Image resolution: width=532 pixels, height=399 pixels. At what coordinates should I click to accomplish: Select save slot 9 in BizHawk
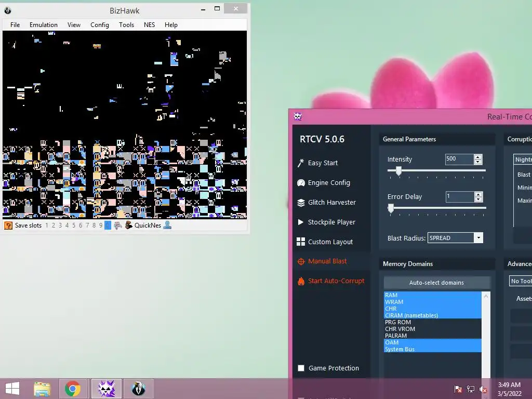point(101,225)
